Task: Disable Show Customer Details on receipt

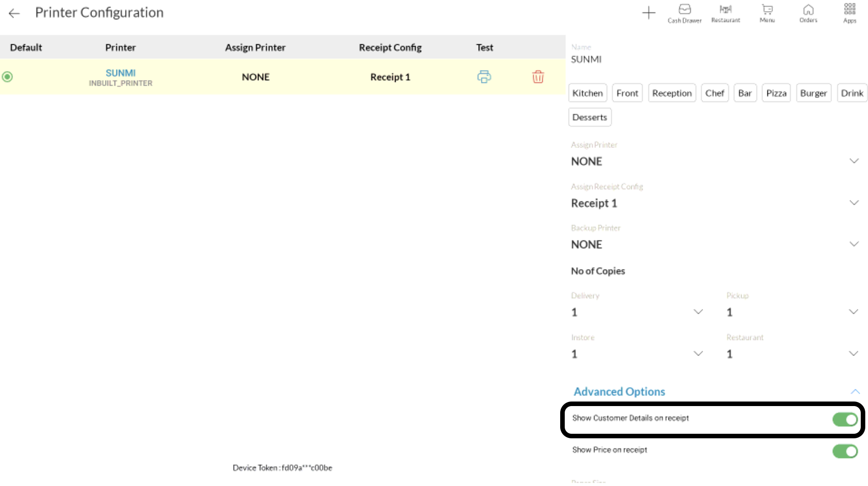Action: pos(844,419)
